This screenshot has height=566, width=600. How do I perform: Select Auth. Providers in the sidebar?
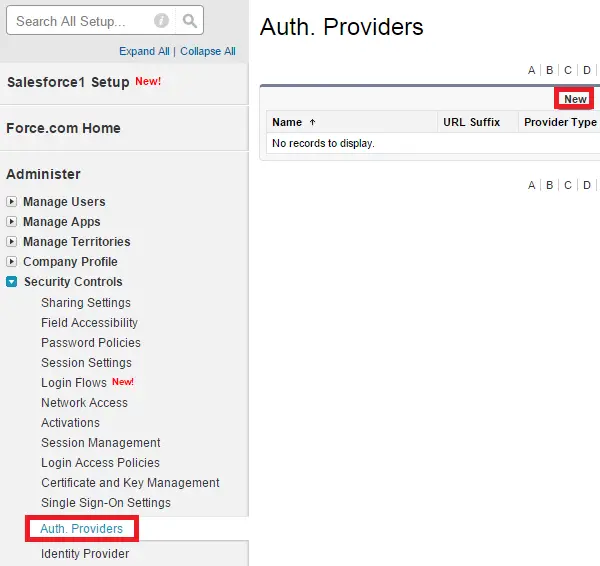[82, 528]
